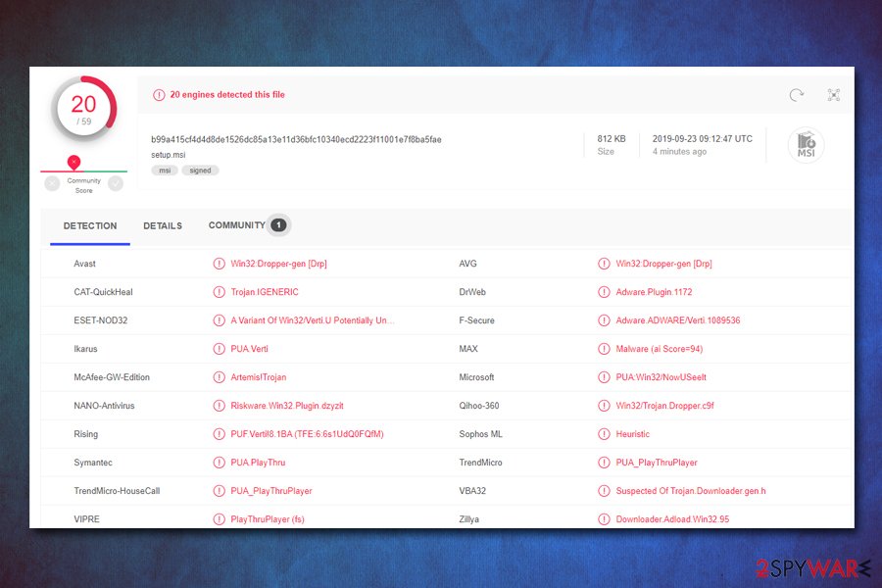Click warning icon for F-Secure detection
The height and width of the screenshot is (588, 882).
[604, 320]
